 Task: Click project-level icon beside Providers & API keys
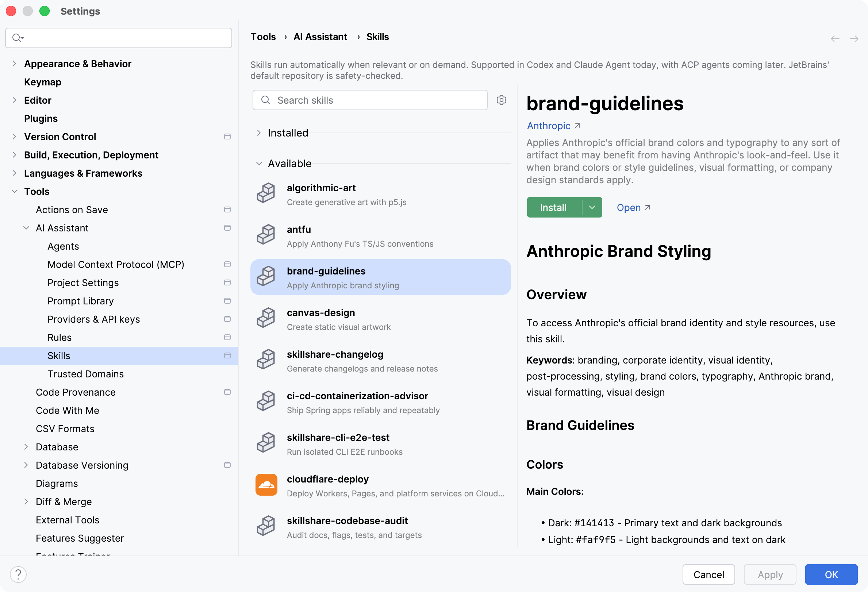[227, 319]
